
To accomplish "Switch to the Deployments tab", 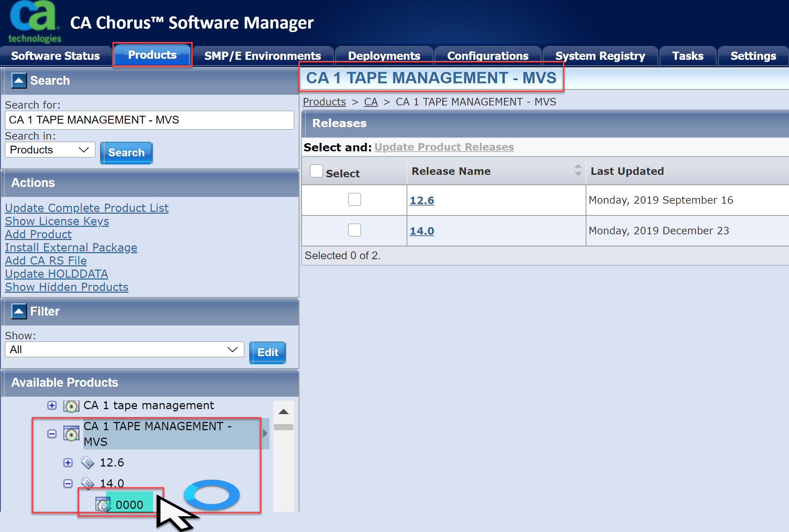I will pos(384,56).
